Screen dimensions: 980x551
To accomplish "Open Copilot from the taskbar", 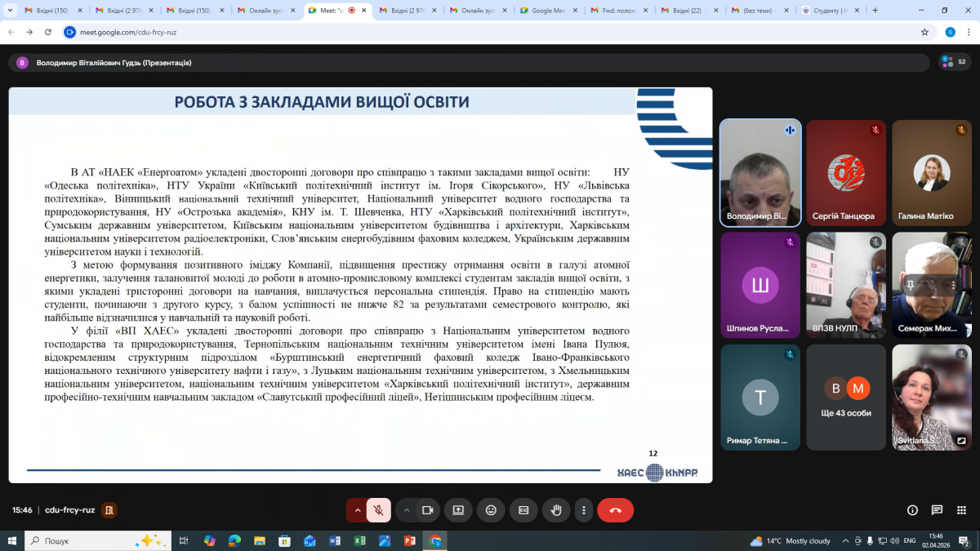I will [x=210, y=540].
